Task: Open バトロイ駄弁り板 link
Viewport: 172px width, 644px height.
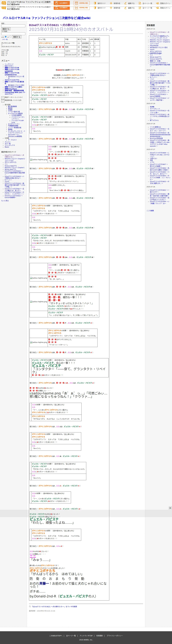Action: pyautogui.click(x=14, y=112)
